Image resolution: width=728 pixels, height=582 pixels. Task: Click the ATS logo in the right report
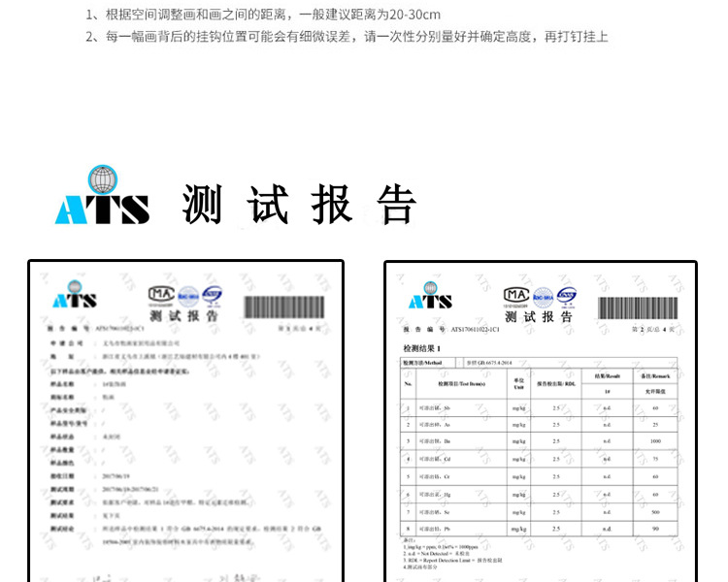tap(430, 296)
